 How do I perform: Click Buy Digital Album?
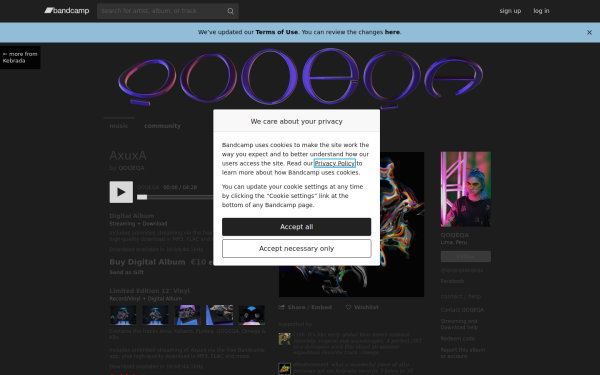(x=147, y=262)
